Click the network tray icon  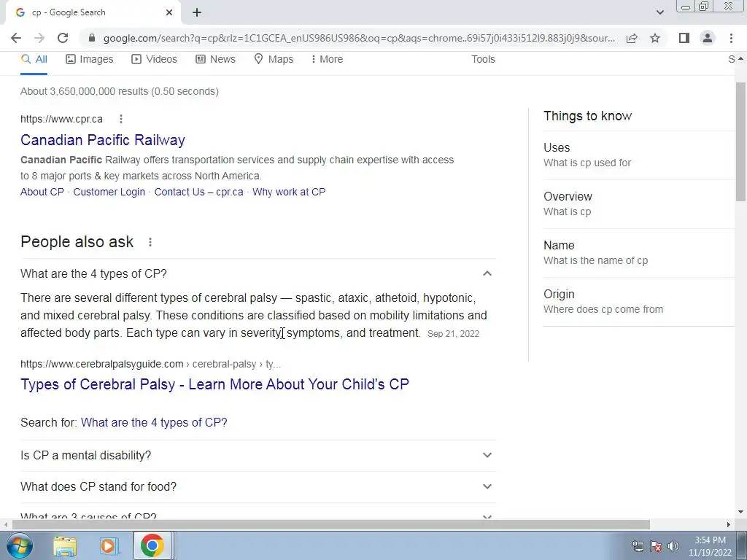point(638,546)
